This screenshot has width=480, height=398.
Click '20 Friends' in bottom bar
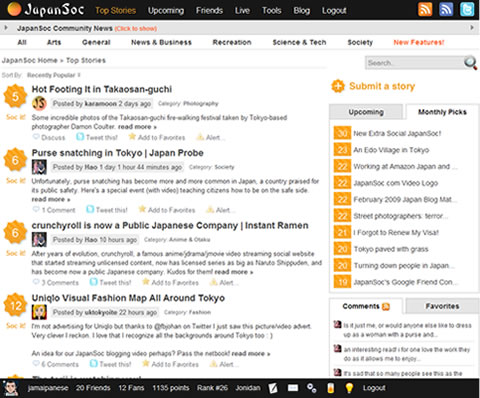click(x=93, y=388)
